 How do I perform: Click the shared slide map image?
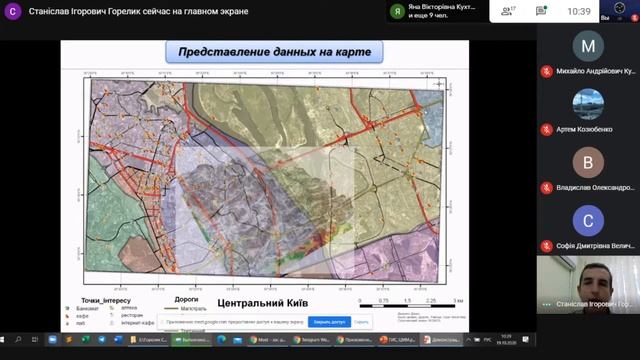(x=264, y=181)
